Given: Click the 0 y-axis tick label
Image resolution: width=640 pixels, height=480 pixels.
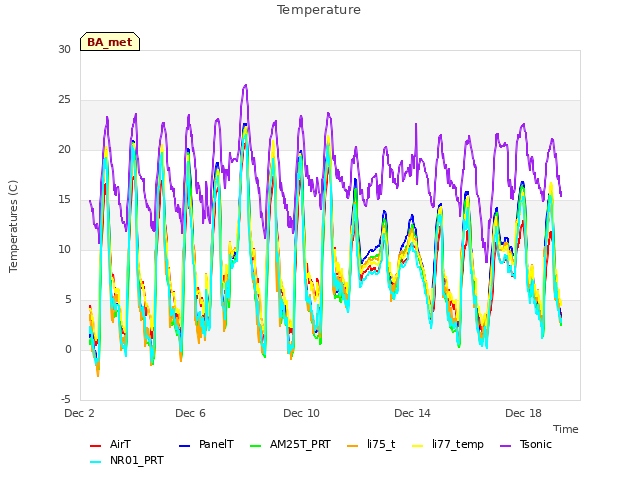Looking at the screenshot, I should (x=68, y=349).
